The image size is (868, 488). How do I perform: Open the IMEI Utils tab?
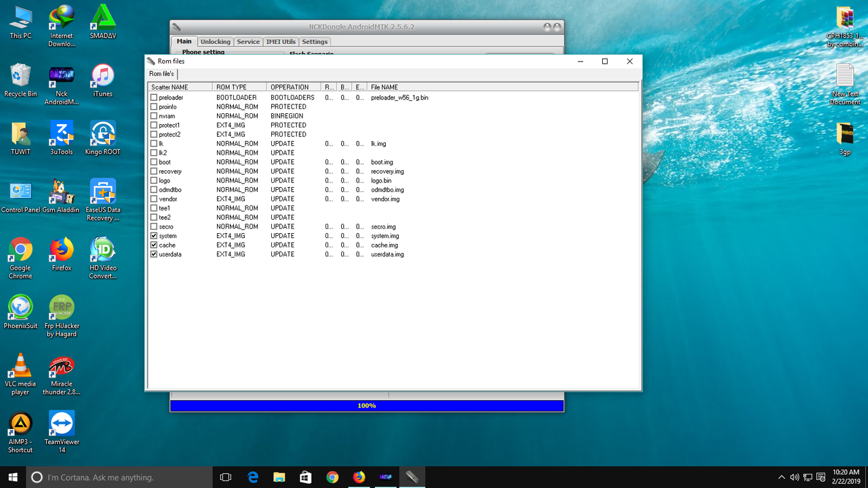(280, 41)
